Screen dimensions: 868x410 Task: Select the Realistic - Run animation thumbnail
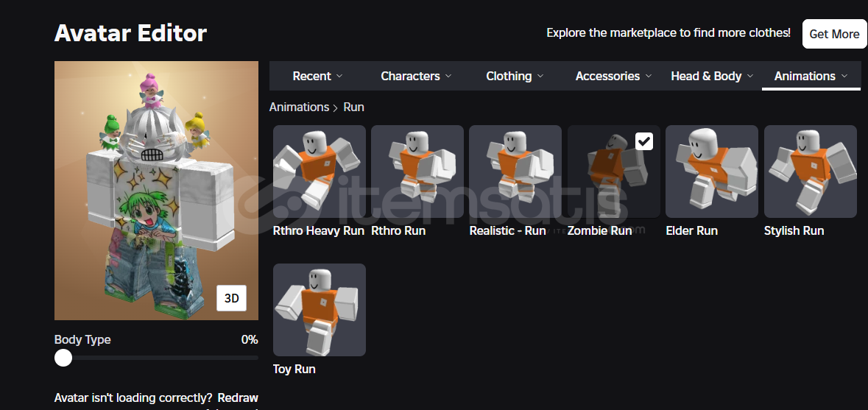(x=515, y=172)
